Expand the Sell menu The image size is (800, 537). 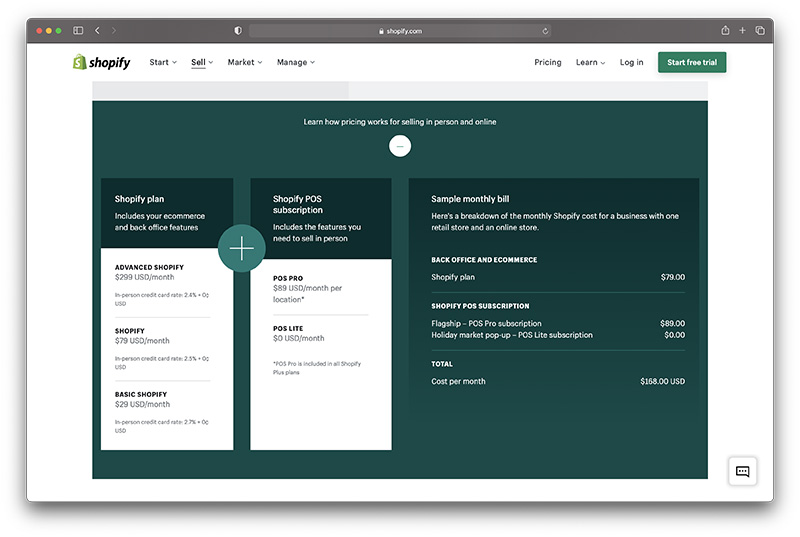click(x=202, y=62)
